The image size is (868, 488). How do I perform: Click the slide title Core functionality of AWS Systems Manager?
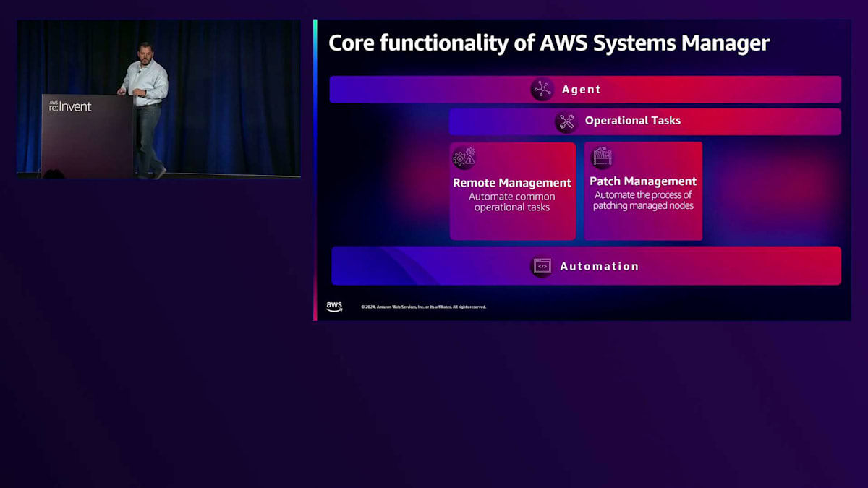[549, 43]
